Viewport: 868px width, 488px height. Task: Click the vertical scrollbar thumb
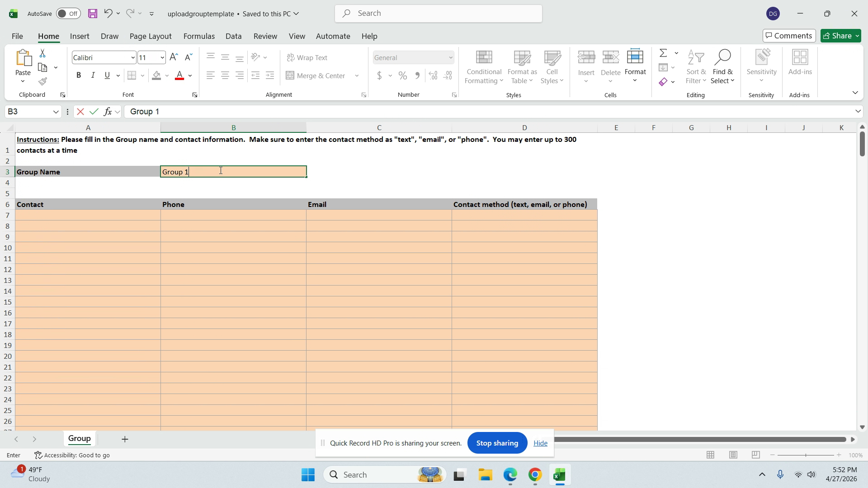862,144
